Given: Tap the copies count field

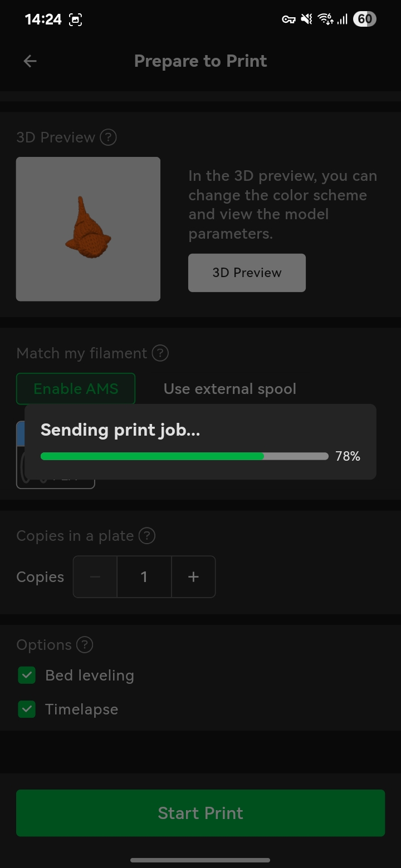Looking at the screenshot, I should click(x=144, y=577).
